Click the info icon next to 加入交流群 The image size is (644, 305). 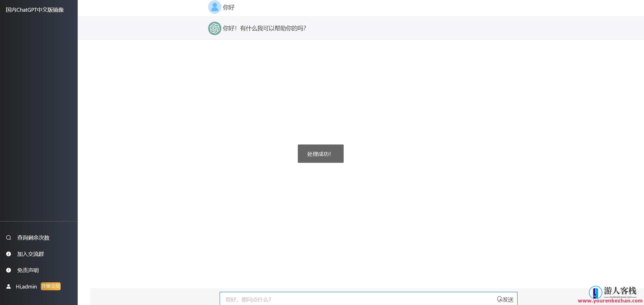tap(9, 254)
